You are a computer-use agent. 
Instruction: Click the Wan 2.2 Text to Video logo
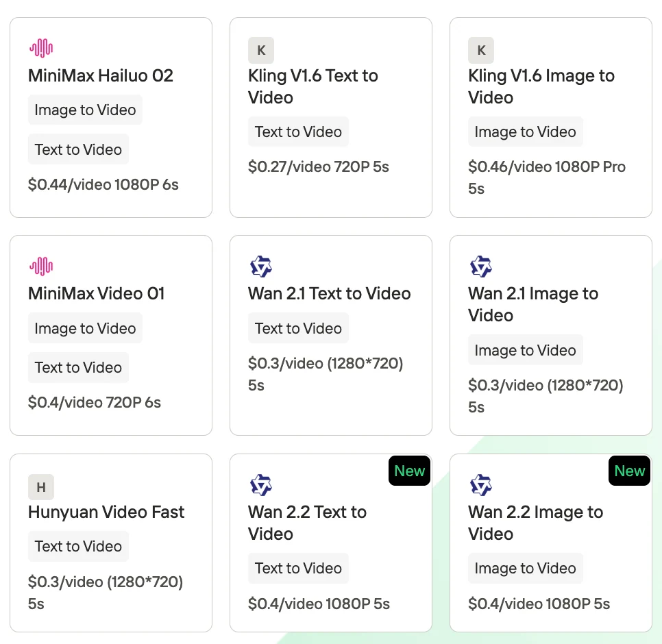(x=261, y=485)
